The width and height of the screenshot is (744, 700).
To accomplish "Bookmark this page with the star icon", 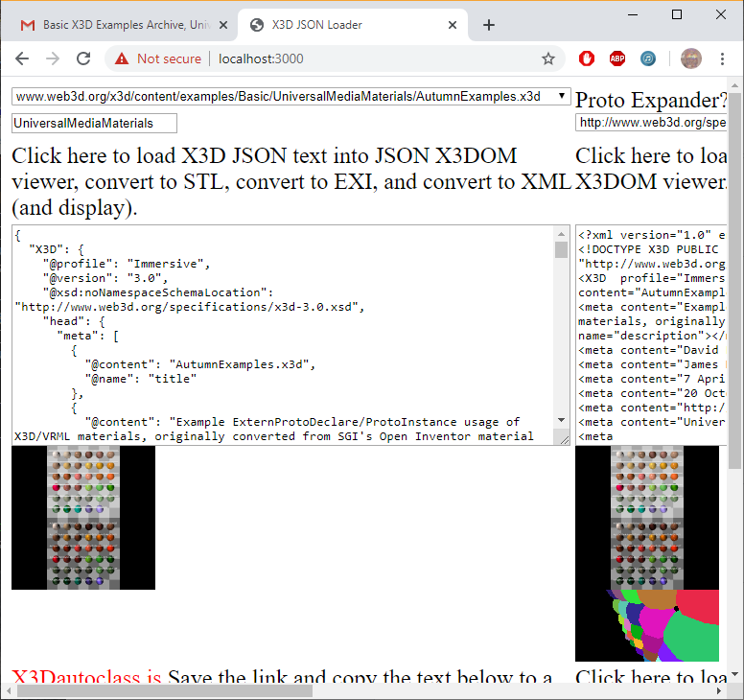I will 548,58.
